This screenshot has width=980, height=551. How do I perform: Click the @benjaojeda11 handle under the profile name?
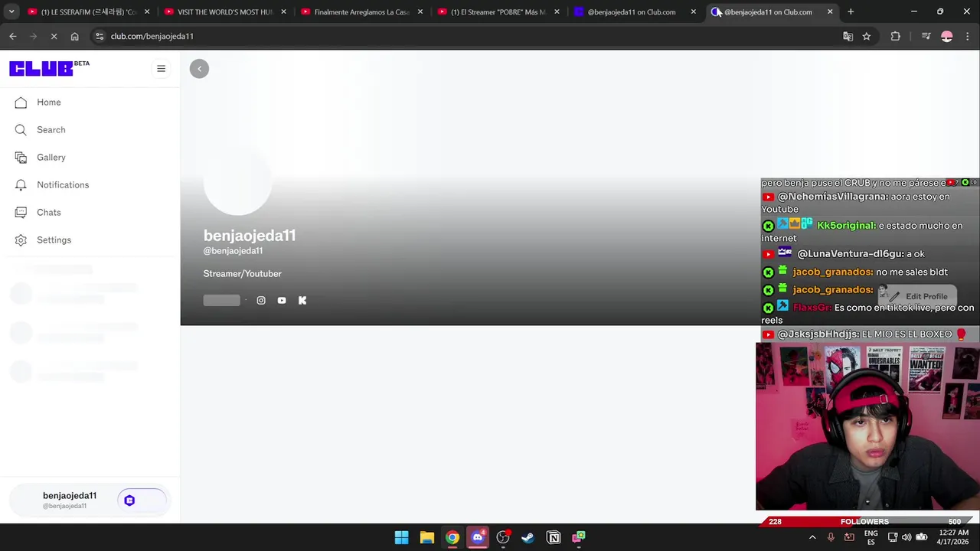click(x=233, y=251)
